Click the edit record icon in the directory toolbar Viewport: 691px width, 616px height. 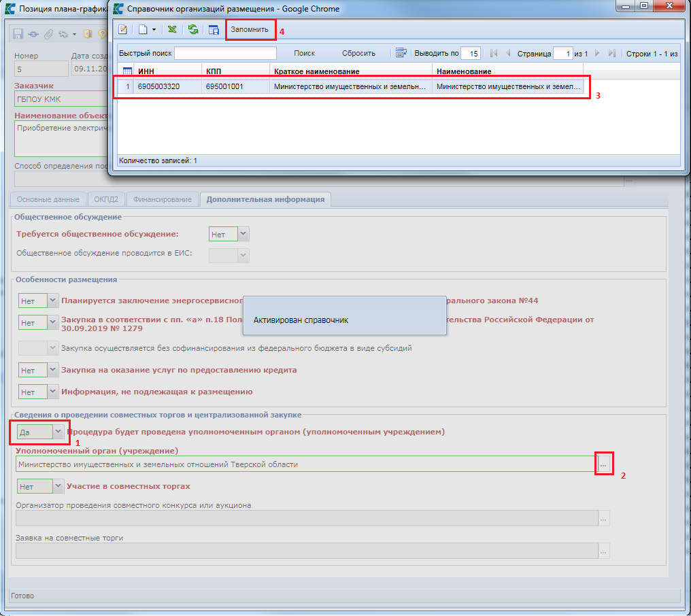pyautogui.click(x=123, y=30)
